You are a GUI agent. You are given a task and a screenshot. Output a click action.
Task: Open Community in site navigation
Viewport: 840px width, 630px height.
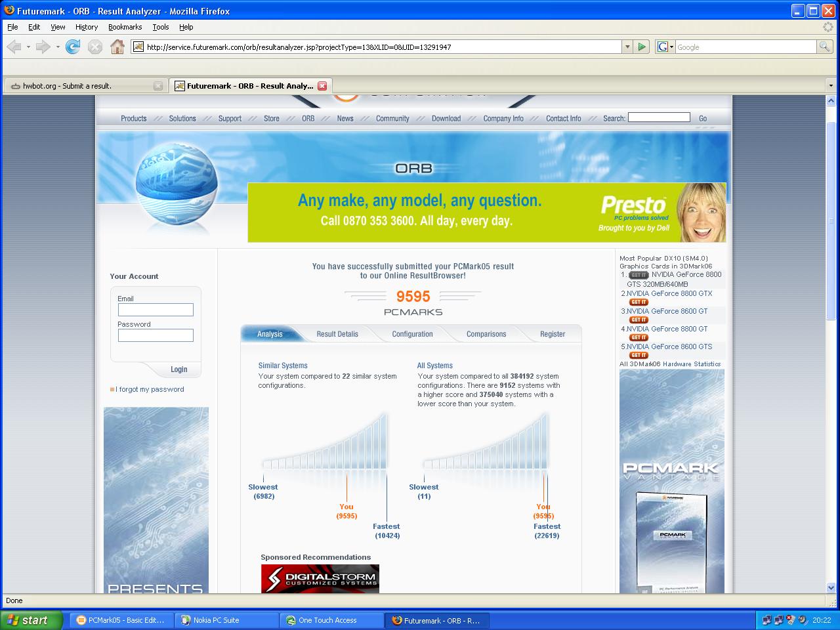pyautogui.click(x=392, y=119)
